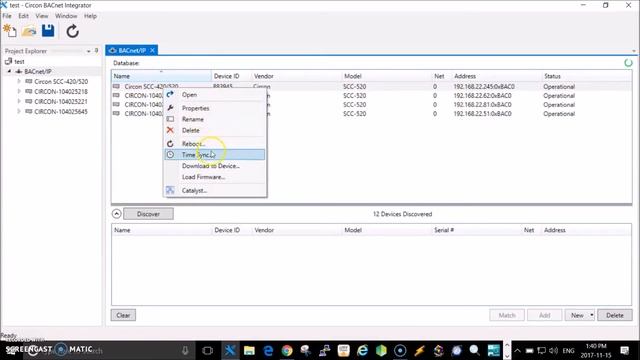Click the Discover button

[x=148, y=214]
